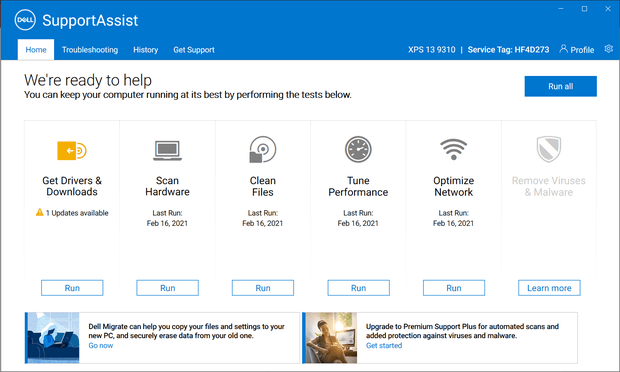620x372 pixels.
Task: Click the Remove Viruses & Malware title
Action: point(549,186)
